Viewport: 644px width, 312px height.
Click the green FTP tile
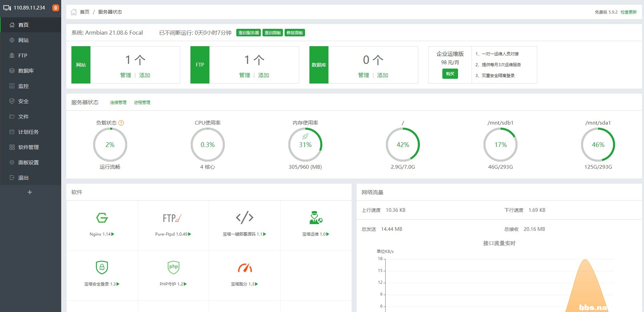tap(200, 65)
